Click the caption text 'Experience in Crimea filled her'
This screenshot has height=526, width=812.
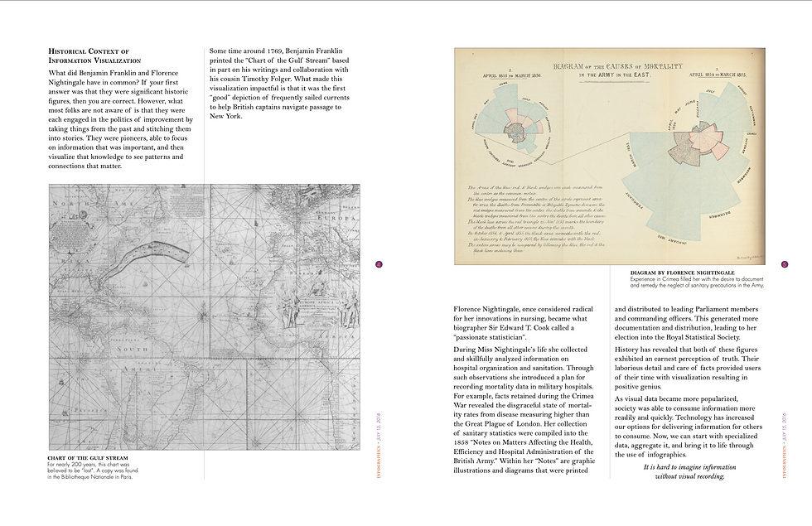(x=697, y=282)
